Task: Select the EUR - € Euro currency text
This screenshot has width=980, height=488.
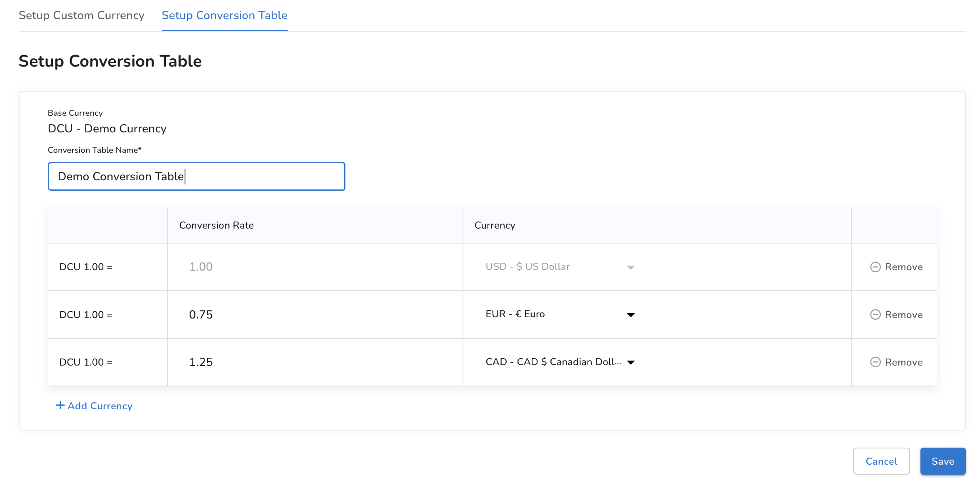Action: (x=515, y=314)
